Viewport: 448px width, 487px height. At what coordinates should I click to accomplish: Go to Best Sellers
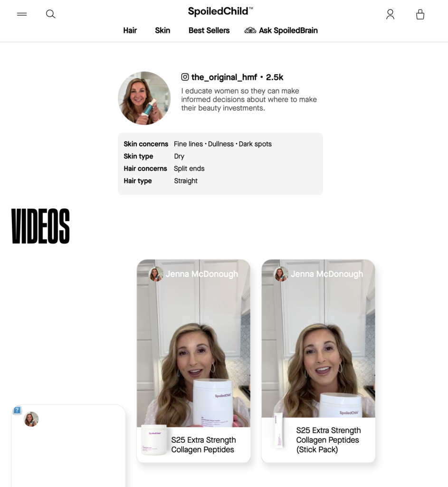tap(209, 30)
